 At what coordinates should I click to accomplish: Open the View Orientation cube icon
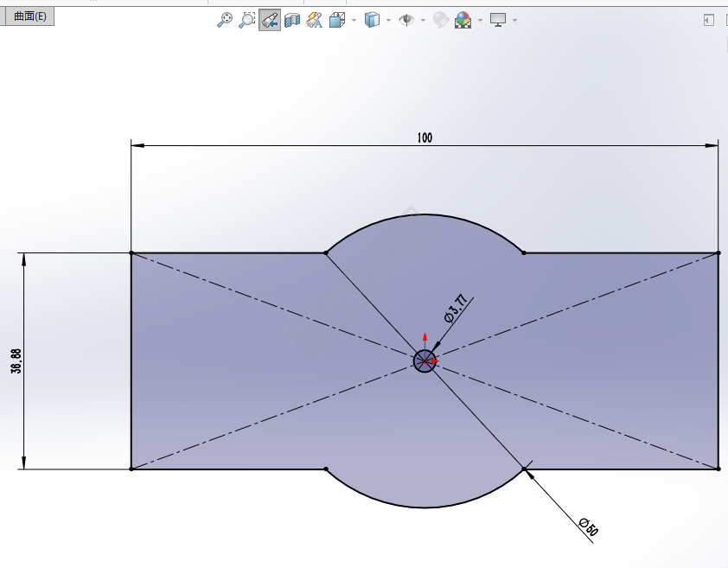[x=335, y=20]
